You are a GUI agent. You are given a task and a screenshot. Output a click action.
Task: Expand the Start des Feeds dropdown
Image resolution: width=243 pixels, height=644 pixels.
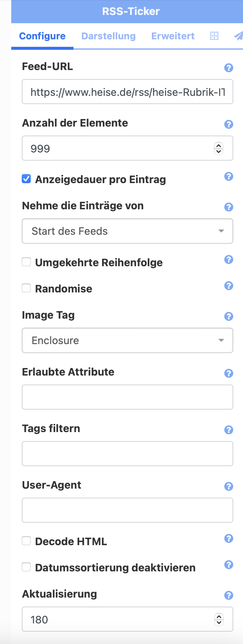click(127, 231)
